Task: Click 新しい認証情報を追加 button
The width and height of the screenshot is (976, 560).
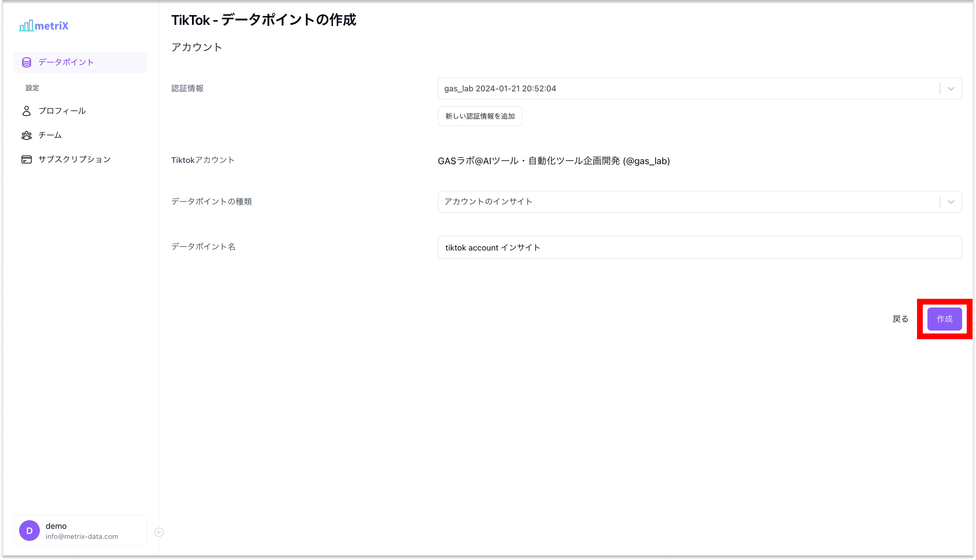Action: pos(480,116)
